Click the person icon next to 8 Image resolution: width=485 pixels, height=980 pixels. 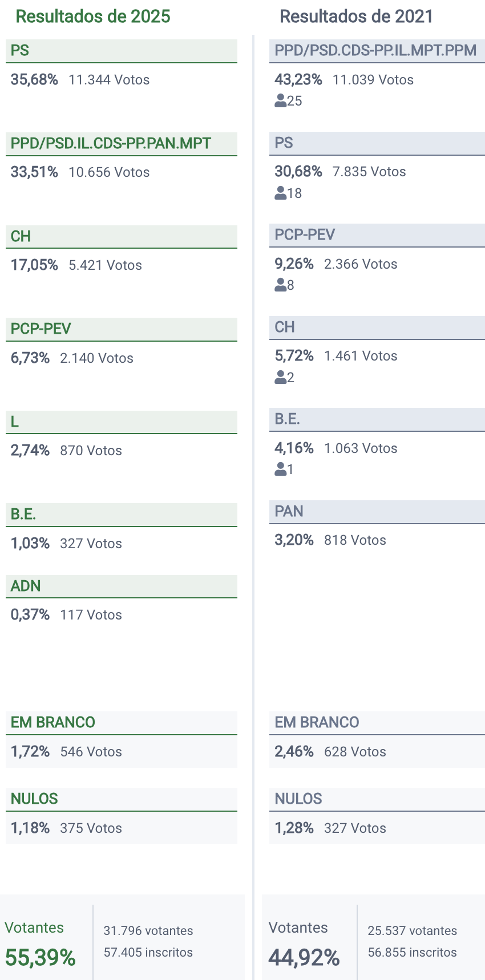[280, 285]
